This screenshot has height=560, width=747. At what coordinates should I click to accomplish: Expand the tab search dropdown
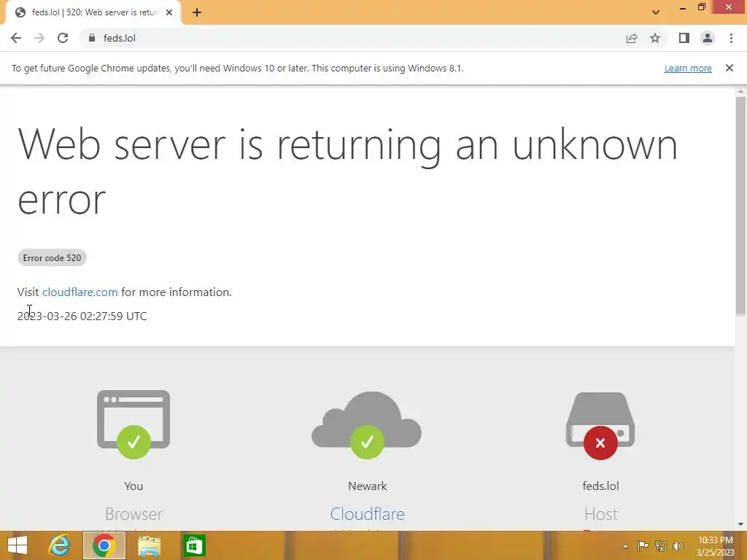click(x=656, y=12)
